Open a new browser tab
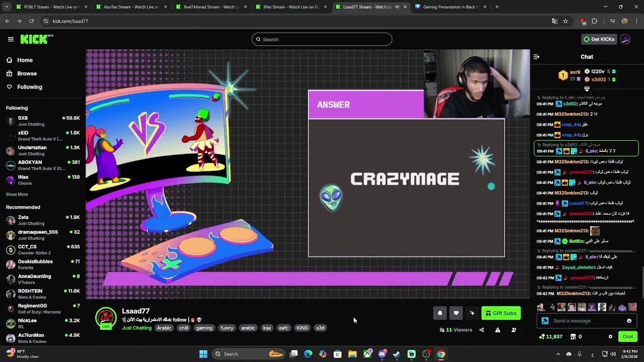644x362 pixels. [497, 7]
